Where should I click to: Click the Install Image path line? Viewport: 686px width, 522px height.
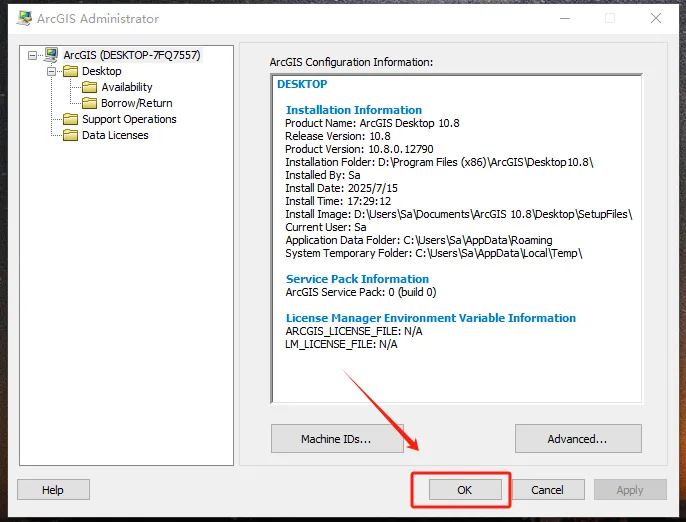459,214
